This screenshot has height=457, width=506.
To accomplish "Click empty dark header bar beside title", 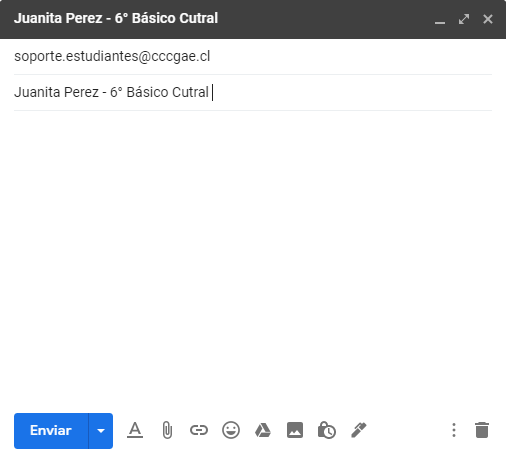I will [x=325, y=19].
